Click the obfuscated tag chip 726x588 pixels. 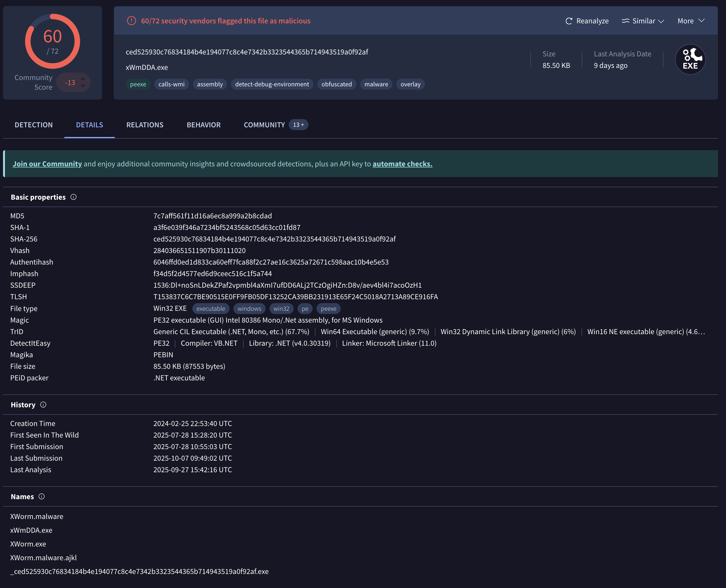click(x=336, y=84)
